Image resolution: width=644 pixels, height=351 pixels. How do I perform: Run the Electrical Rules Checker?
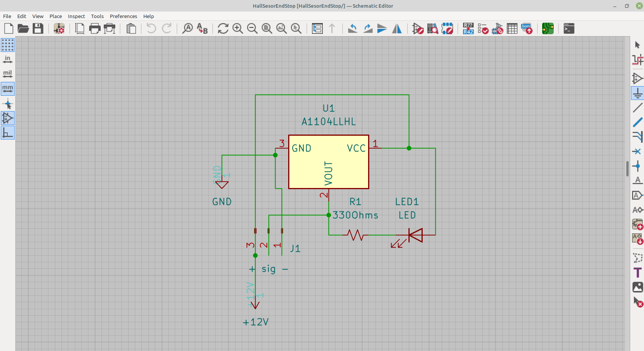(483, 28)
